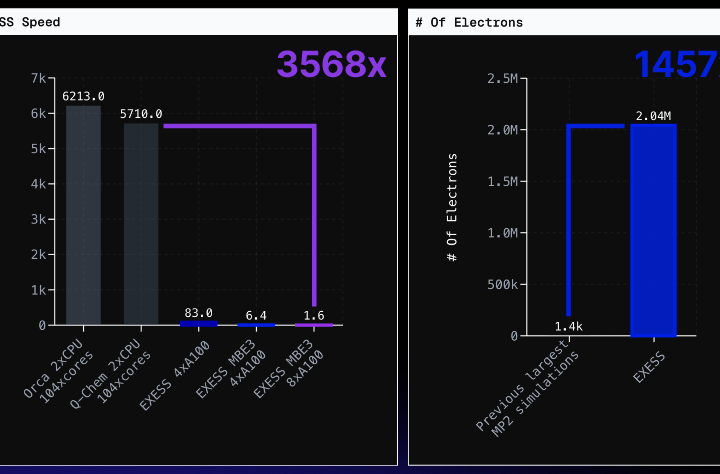
Task: Click the purple 3568x speedup headline
Action: (x=331, y=64)
